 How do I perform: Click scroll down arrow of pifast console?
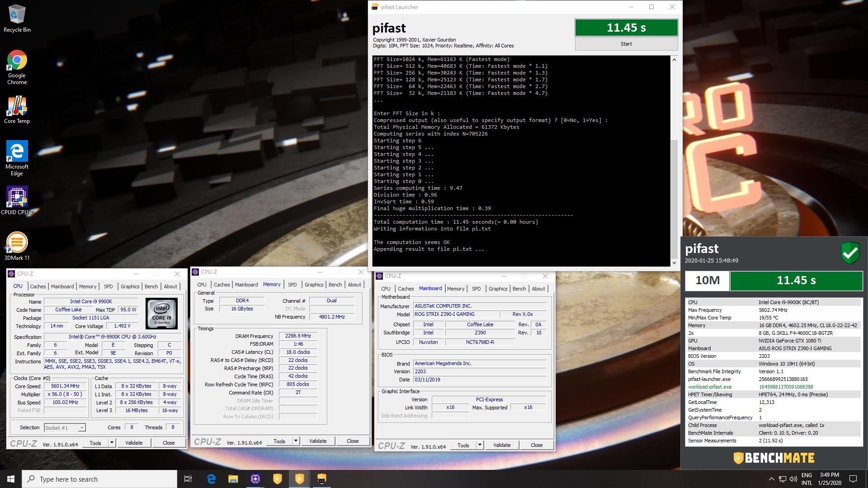(674, 263)
